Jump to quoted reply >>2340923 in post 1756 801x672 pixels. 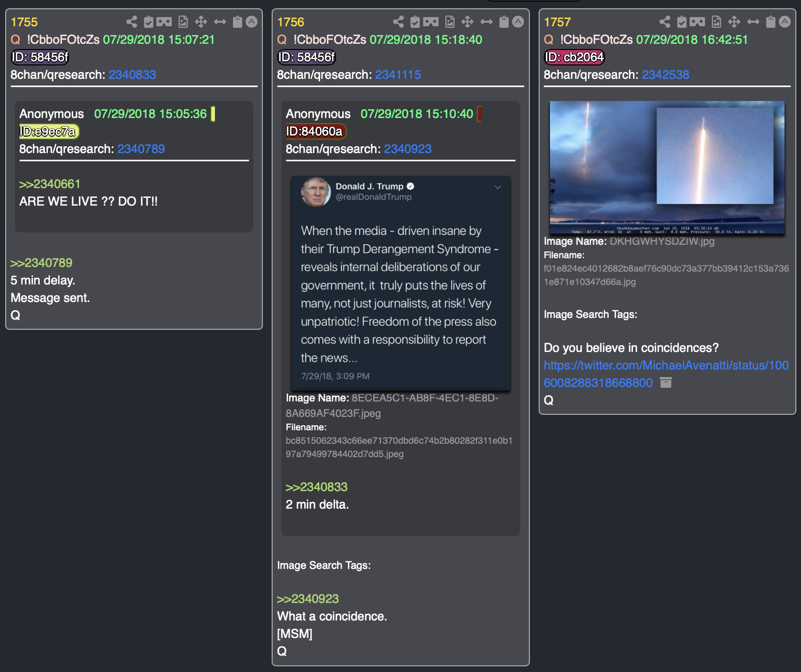[x=308, y=599]
